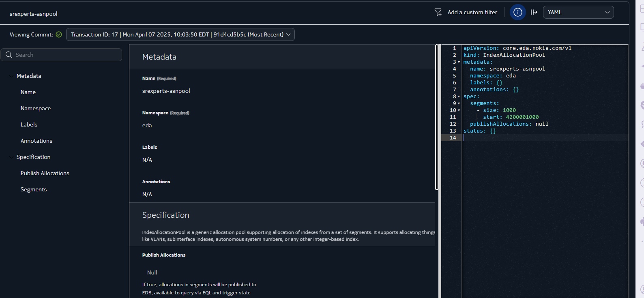Collapse the YAML panel using the arrow-bar icon
This screenshot has height=298, width=644.
(x=534, y=12)
